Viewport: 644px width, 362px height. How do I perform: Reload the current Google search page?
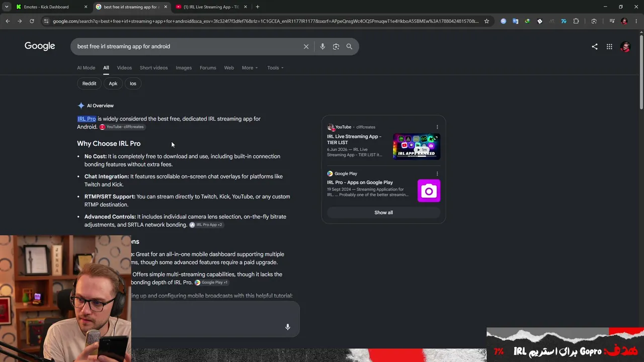click(x=32, y=21)
